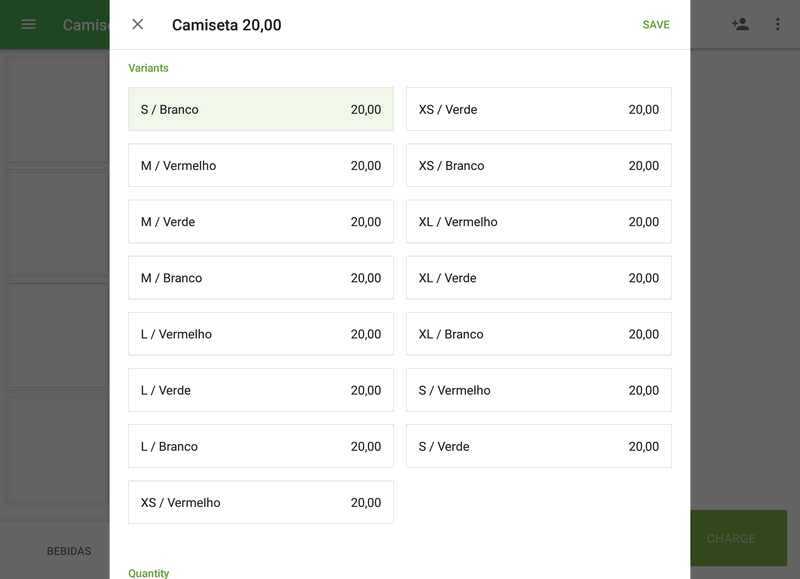
Task: Select the L / Branco variant
Action: coord(261,447)
